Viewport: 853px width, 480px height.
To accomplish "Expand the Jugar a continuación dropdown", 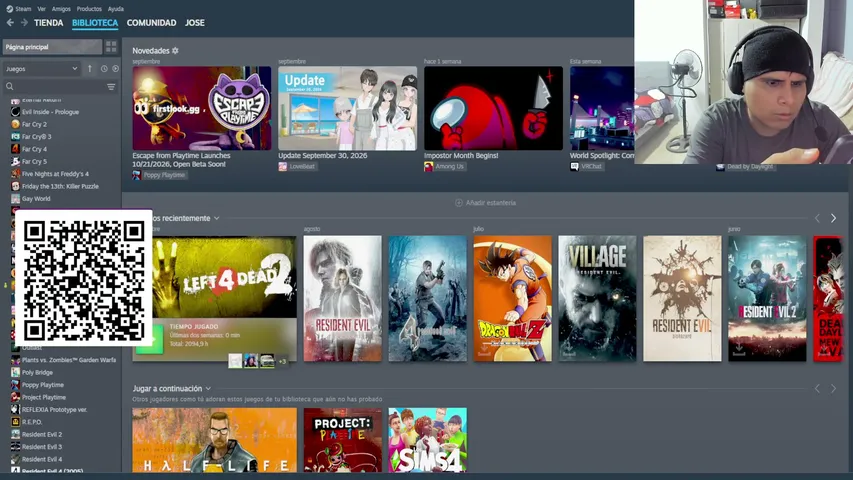I will (x=208, y=389).
